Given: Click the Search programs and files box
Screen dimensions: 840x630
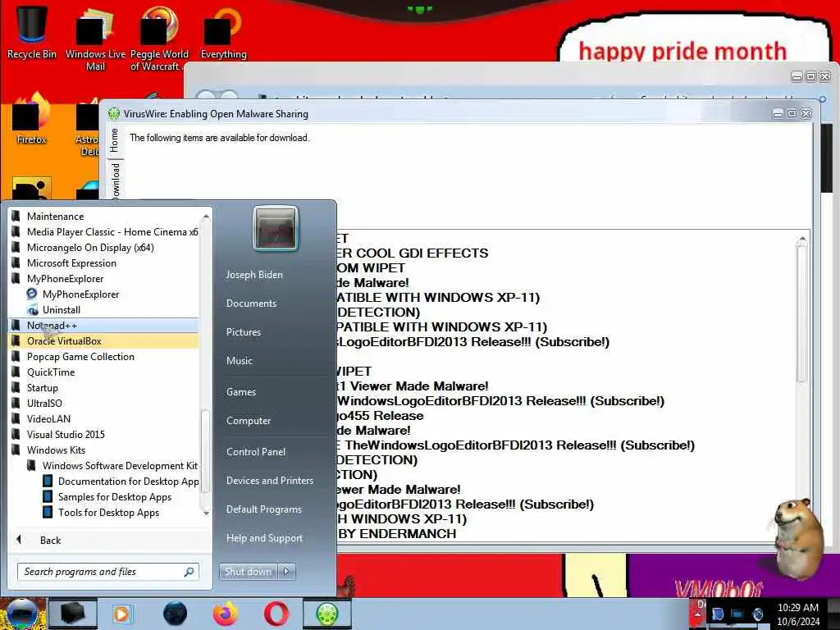Looking at the screenshot, I should coord(107,572).
